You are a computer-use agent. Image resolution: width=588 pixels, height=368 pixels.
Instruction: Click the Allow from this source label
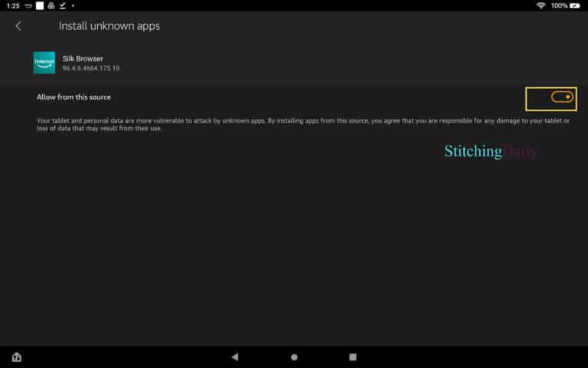(73, 97)
